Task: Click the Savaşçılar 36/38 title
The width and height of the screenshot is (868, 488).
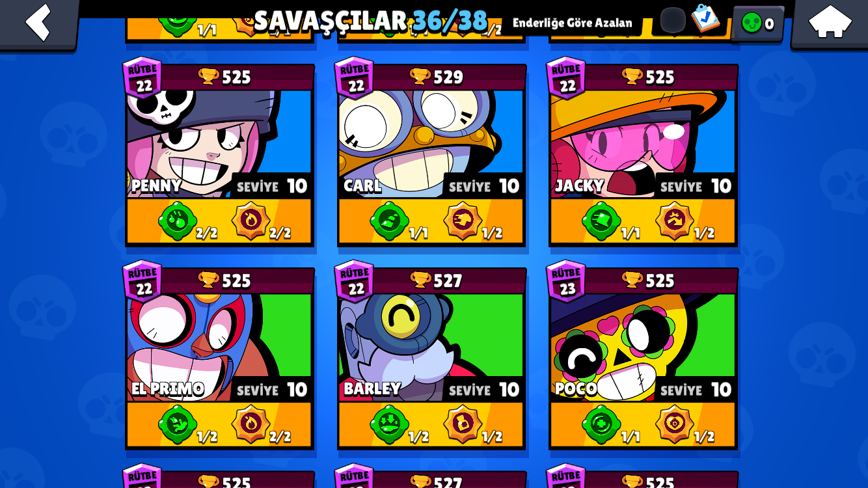Action: (x=370, y=21)
